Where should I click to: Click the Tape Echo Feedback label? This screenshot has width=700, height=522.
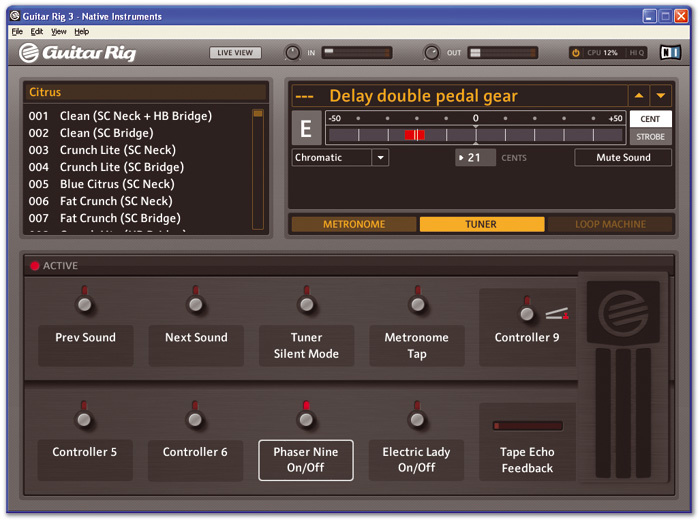tap(527, 460)
